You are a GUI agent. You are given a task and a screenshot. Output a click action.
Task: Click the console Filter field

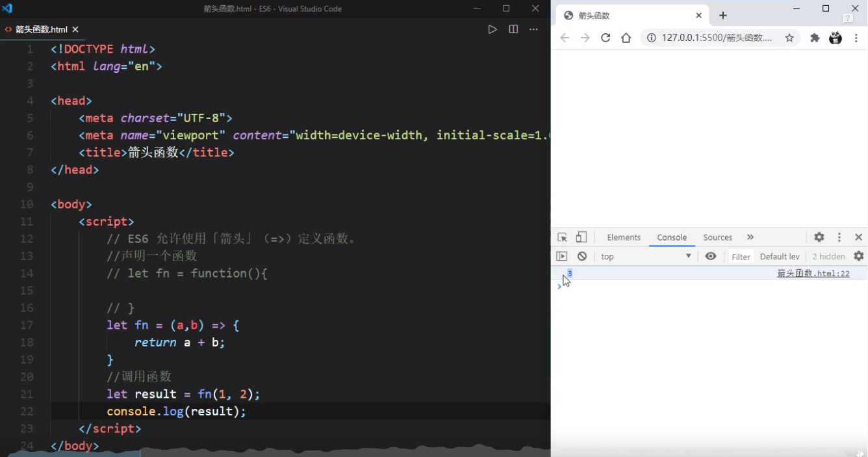741,257
